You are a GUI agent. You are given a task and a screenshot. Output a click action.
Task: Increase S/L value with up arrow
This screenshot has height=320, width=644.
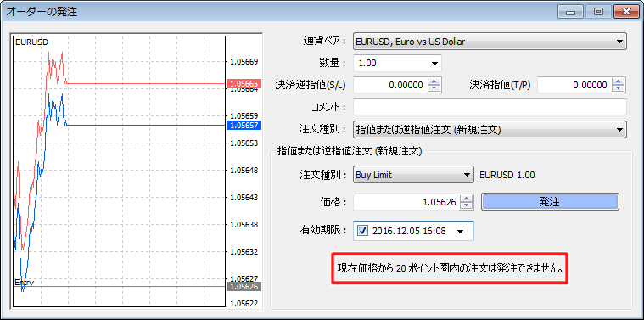coord(434,81)
